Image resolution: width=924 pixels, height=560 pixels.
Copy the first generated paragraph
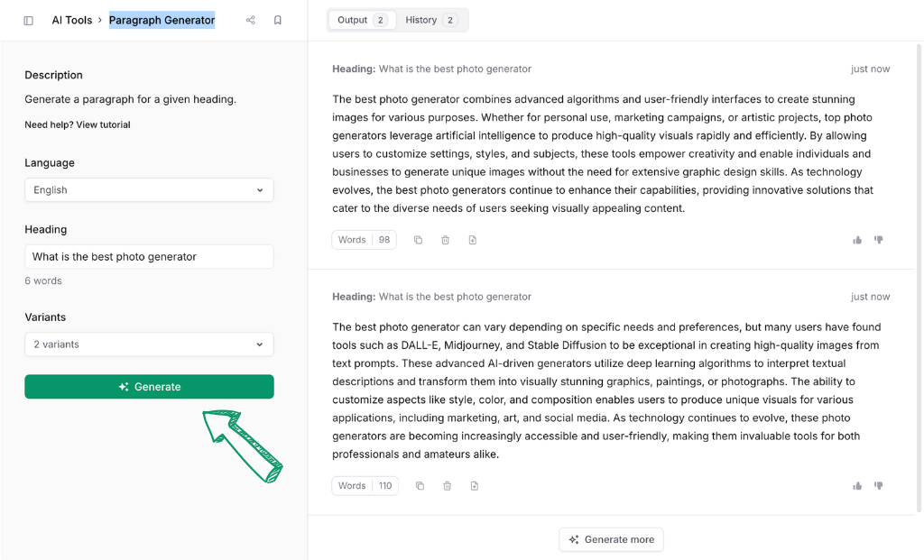pyautogui.click(x=418, y=240)
